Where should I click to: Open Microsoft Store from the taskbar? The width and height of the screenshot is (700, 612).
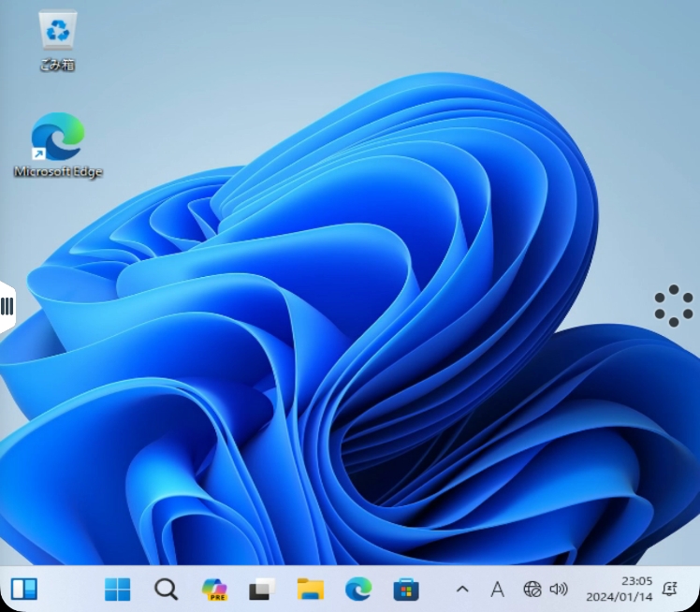click(x=406, y=590)
